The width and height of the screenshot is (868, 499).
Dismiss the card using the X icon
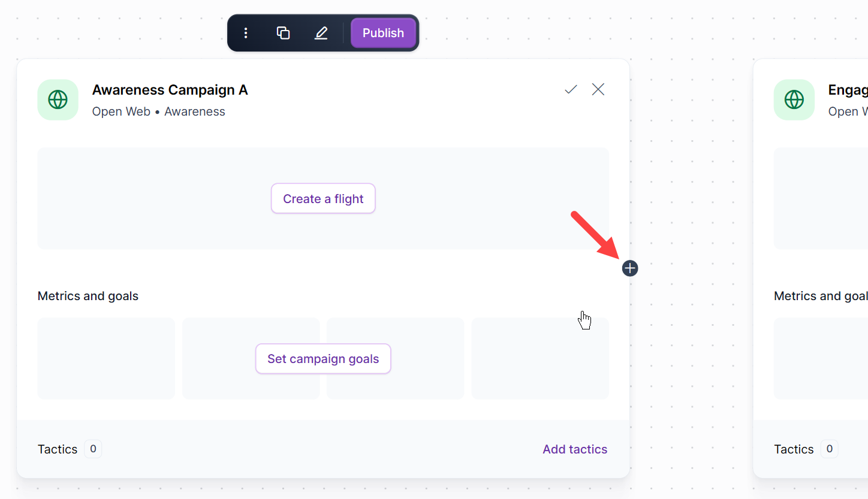pyautogui.click(x=598, y=90)
